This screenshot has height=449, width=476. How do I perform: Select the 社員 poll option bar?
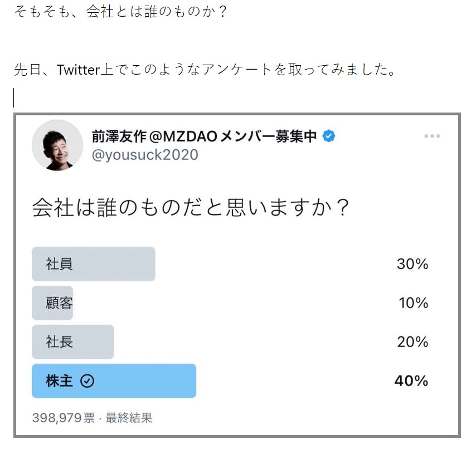(x=93, y=264)
